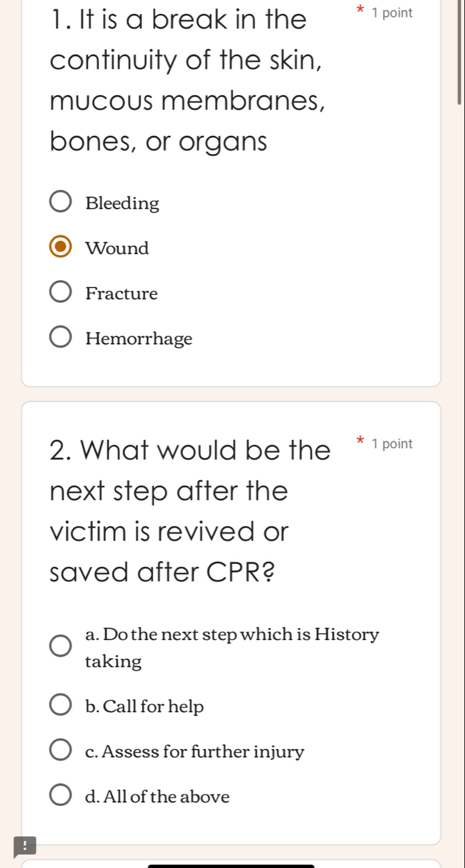Tap the 'Wound' answer label text
This screenshot has height=868, width=465.
tap(118, 248)
